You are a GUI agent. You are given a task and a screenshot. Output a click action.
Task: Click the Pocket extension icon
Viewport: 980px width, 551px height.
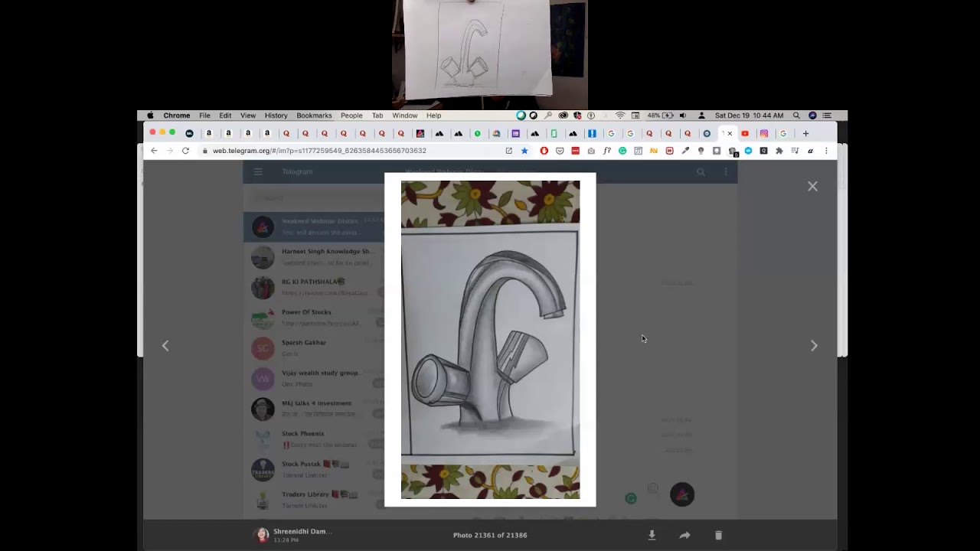click(560, 151)
